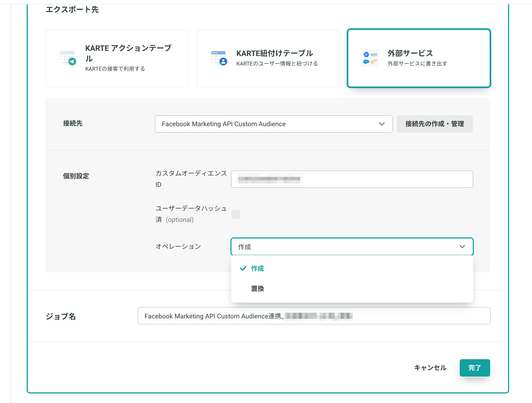
Task: Select the KARTE紐付けテーブル export card
Action: tap(268, 58)
